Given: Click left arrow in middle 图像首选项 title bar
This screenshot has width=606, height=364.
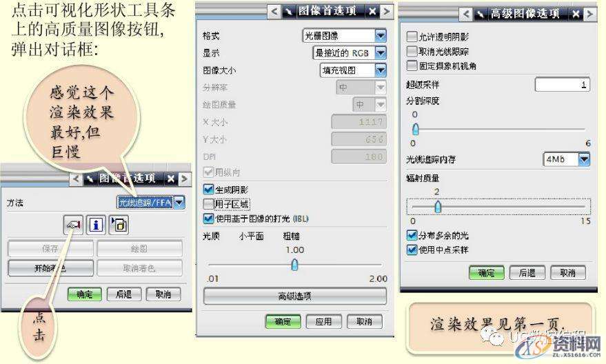Looking at the screenshot, I should (x=274, y=12).
